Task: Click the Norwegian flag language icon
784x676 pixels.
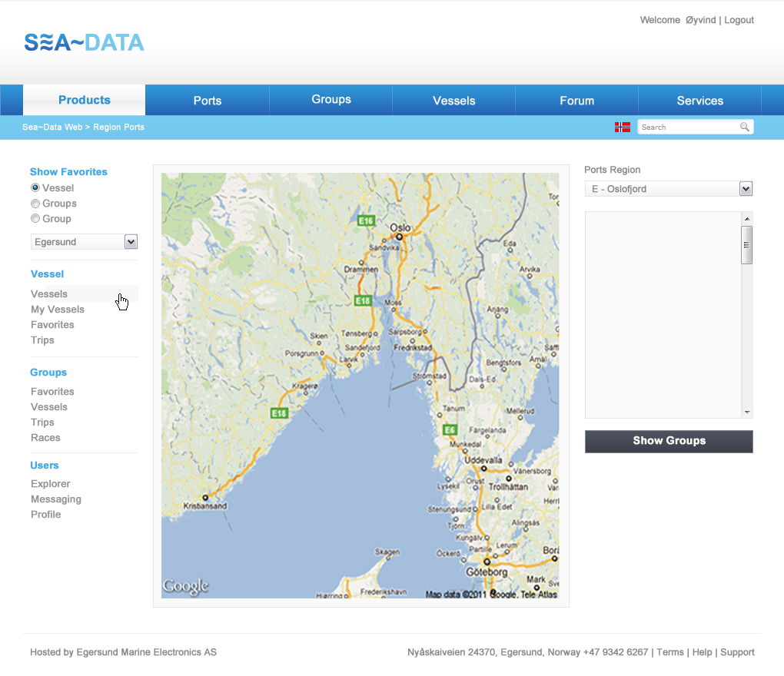Action: [623, 127]
